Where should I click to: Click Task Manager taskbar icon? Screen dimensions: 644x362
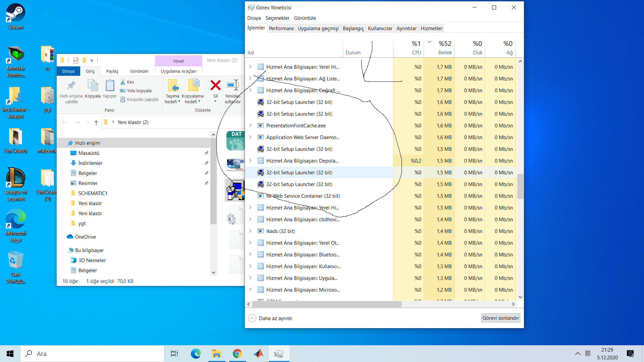pos(279,354)
